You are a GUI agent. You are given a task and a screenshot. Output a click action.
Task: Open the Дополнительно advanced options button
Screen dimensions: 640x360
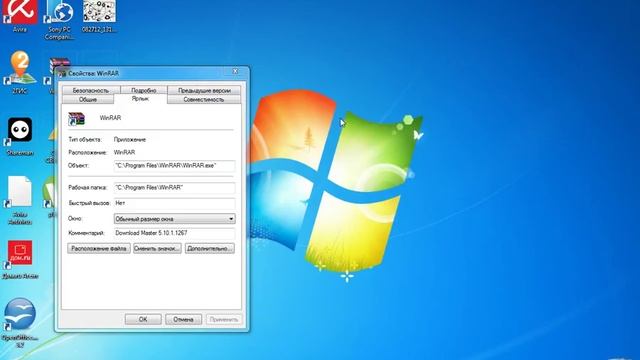pyautogui.click(x=210, y=248)
